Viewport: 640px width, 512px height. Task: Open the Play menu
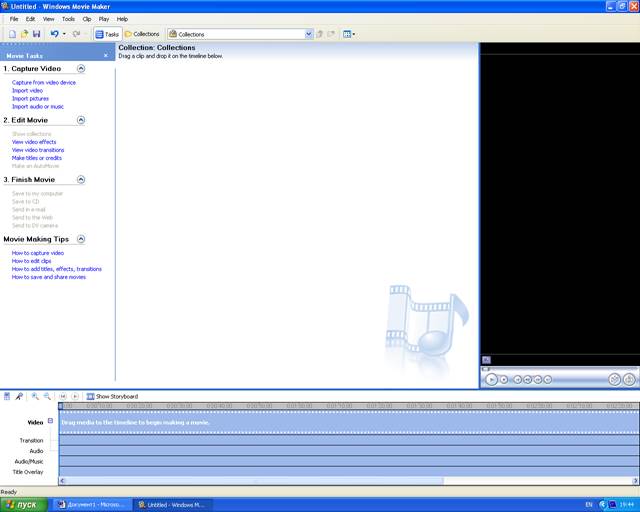pos(104,19)
